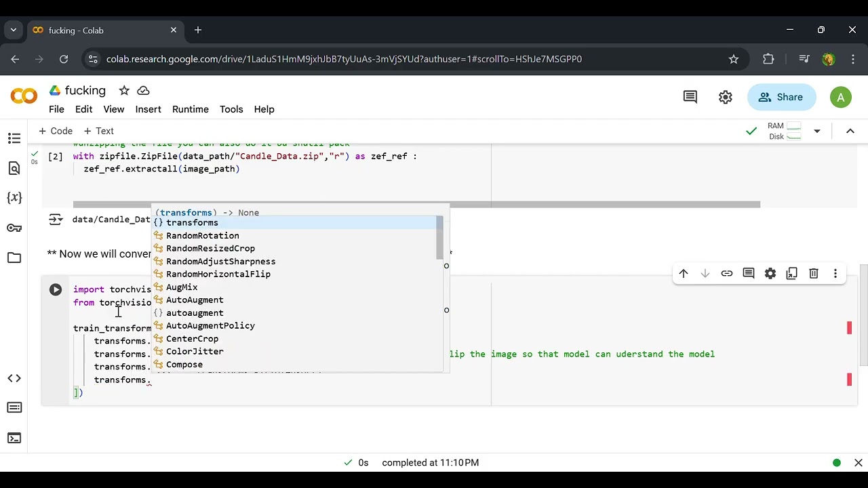Open the browser extensions puzzle icon
The height and width of the screenshot is (488, 868).
[x=768, y=59]
